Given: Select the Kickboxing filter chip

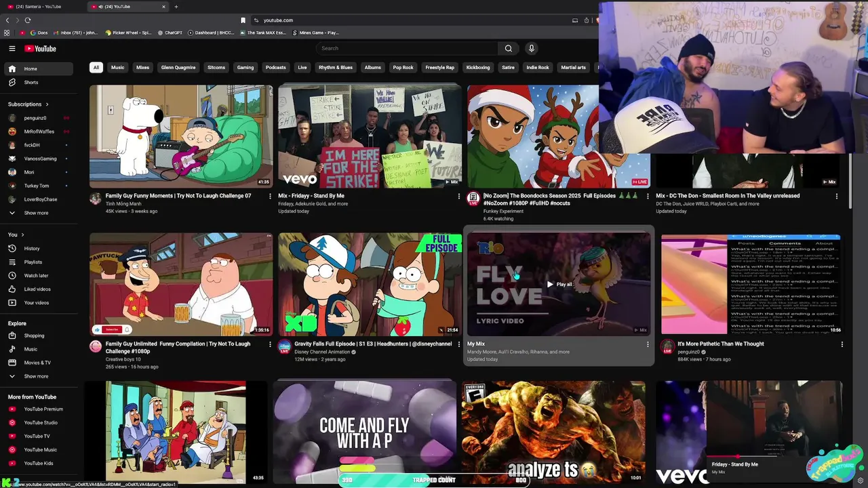Looking at the screenshot, I should click(478, 67).
